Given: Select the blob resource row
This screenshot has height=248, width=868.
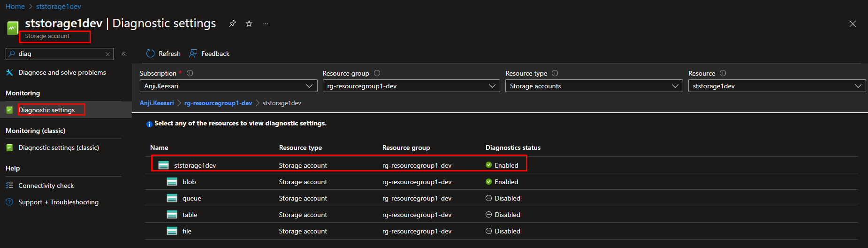Looking at the screenshot, I should click(x=502, y=182).
